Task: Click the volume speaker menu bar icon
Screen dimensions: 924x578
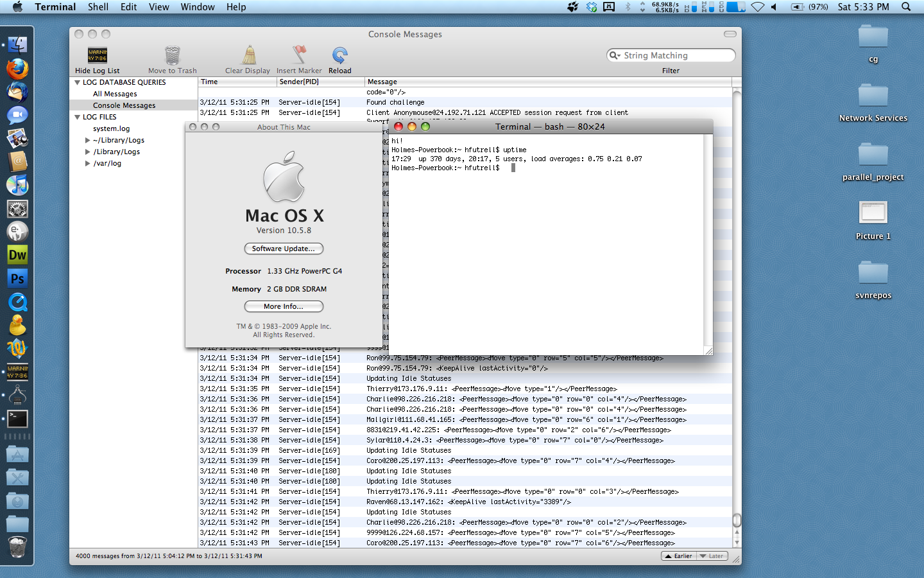Action: coord(774,6)
